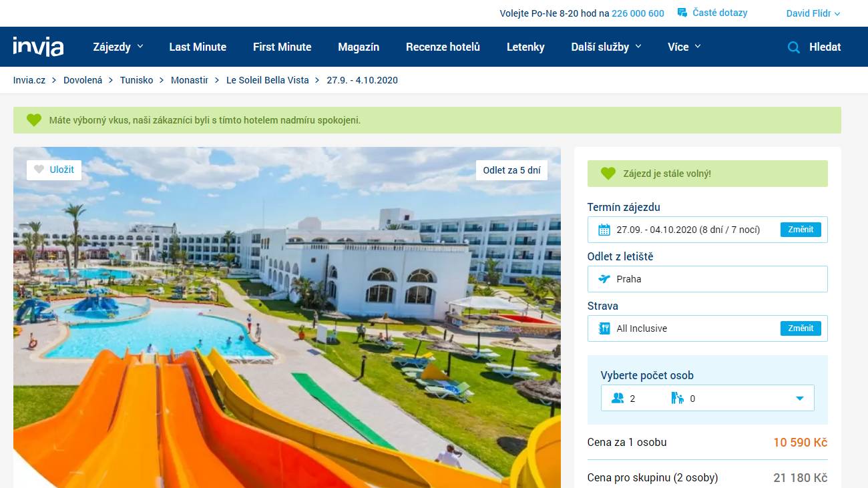
Task: Open the Last Minute menu item
Action: pyautogui.click(x=198, y=47)
